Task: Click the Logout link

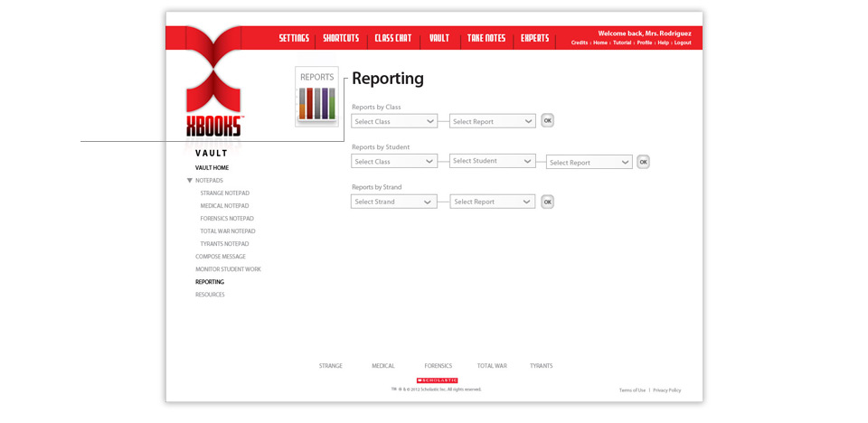Action: (x=683, y=42)
